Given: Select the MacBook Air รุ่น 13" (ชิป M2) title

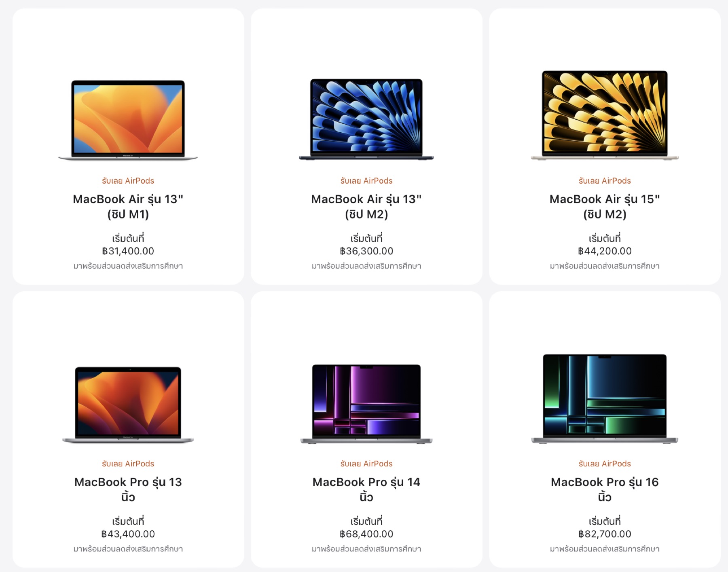Looking at the screenshot, I should click(366, 206).
